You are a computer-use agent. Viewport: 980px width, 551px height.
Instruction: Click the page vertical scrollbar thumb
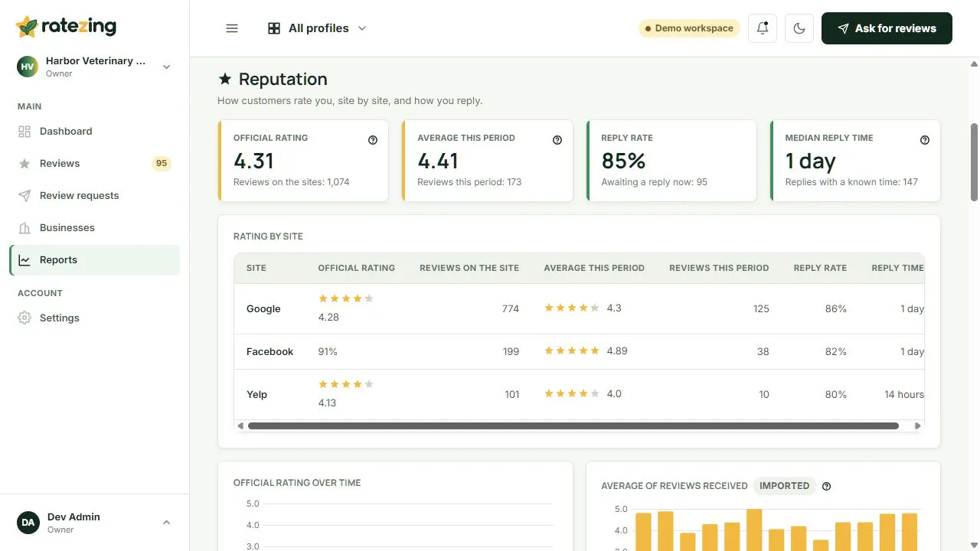coord(975,162)
